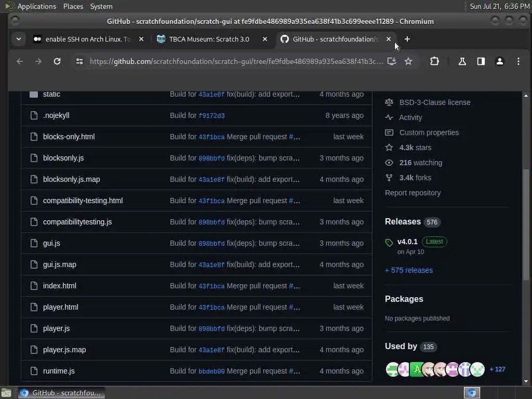Open a new tab with plus button
The height and width of the screenshot is (399, 532).
pos(407,39)
